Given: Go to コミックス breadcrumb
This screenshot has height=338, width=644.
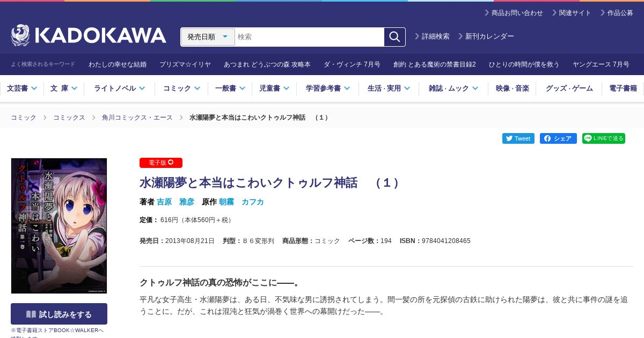Looking at the screenshot, I should (x=69, y=117).
